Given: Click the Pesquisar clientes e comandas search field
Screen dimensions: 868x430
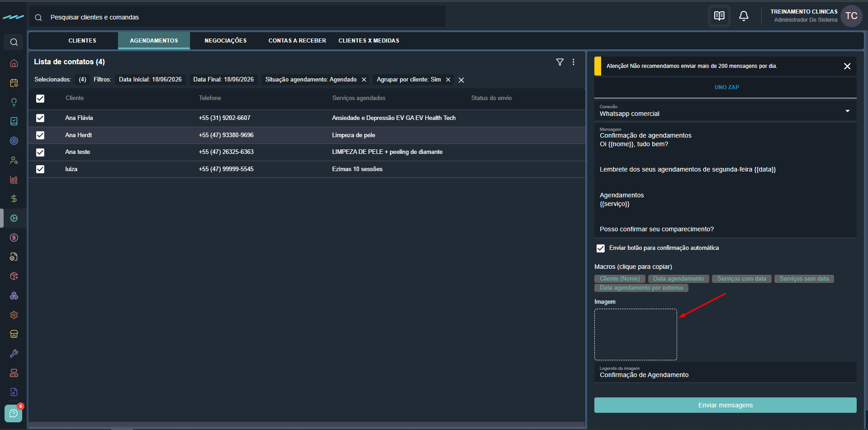Looking at the screenshot, I should (237, 17).
